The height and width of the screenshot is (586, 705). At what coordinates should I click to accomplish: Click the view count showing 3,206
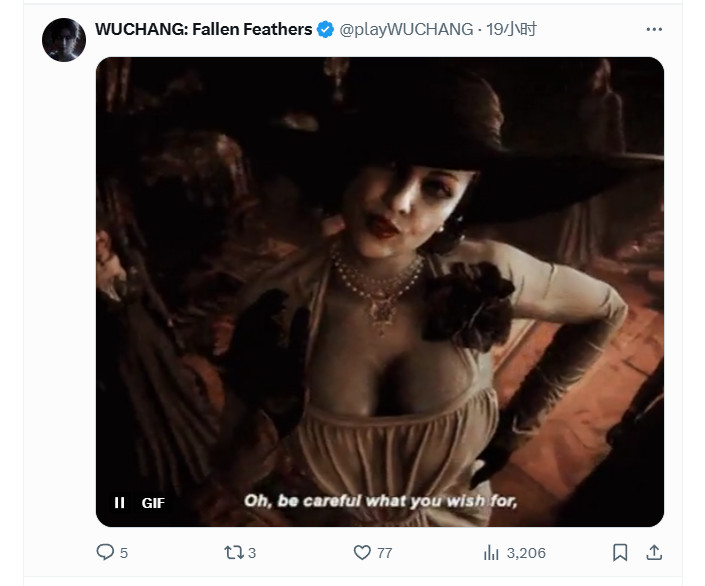tap(526, 553)
